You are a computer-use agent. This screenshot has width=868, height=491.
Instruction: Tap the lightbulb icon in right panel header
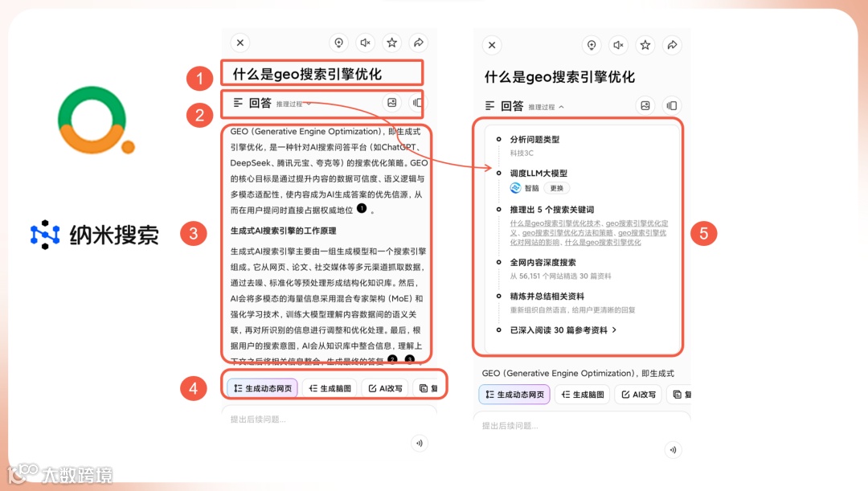[x=592, y=45]
